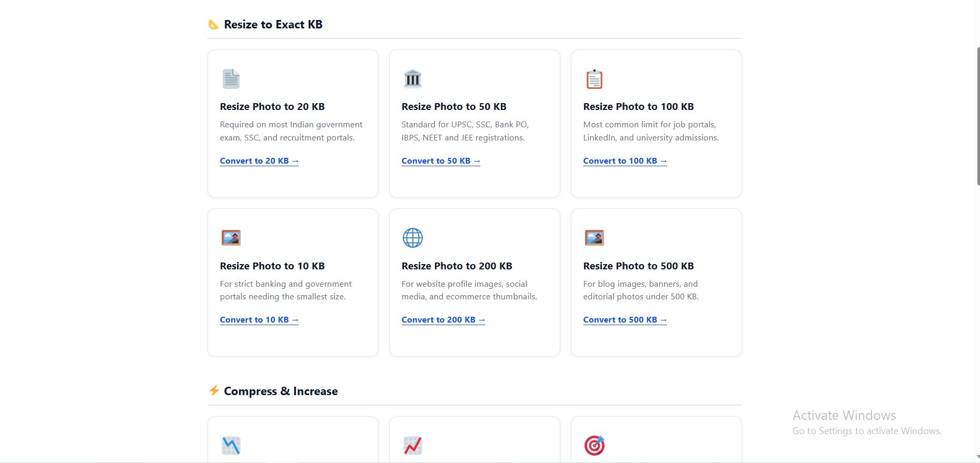This screenshot has width=980, height=463.
Task: Click the picture icon on 10 KB card
Action: click(x=231, y=238)
